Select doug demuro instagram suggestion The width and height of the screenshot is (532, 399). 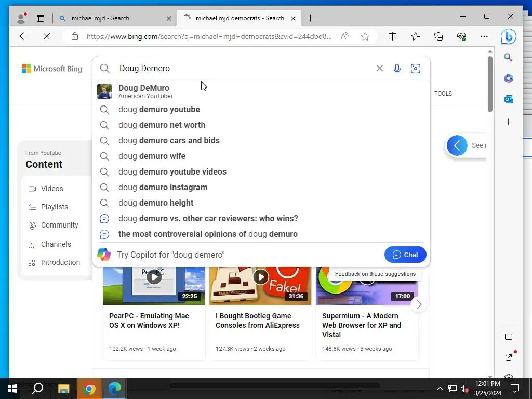pyautogui.click(x=261, y=187)
